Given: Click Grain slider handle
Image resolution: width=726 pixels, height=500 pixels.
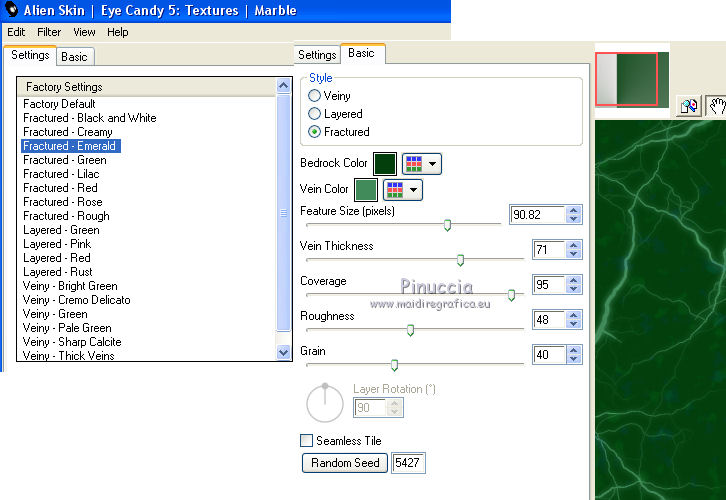Looking at the screenshot, I should 394,365.
